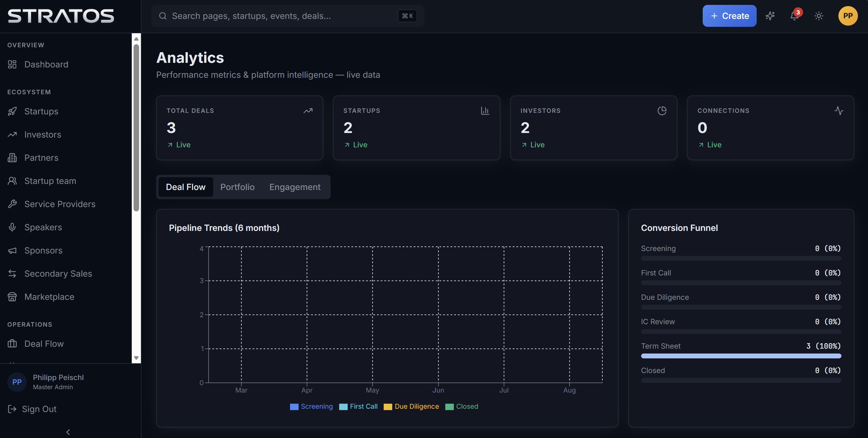Open the Partners sidebar item

pos(66,158)
